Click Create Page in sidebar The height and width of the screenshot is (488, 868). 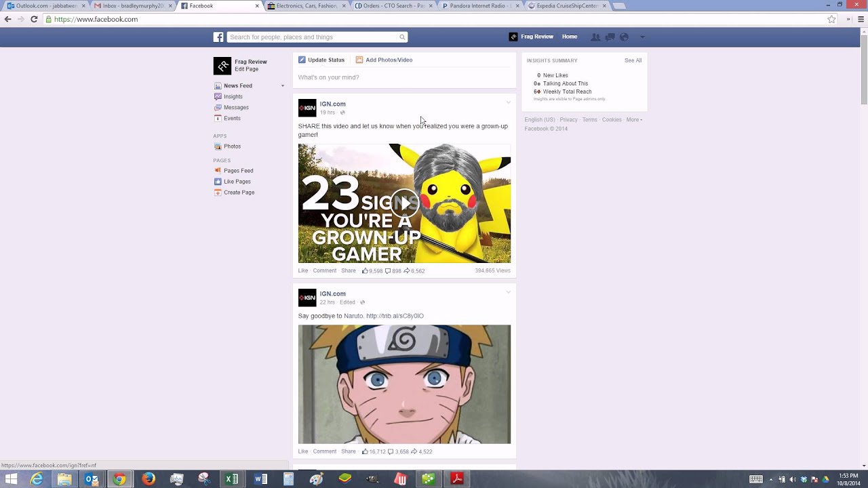pyautogui.click(x=239, y=192)
